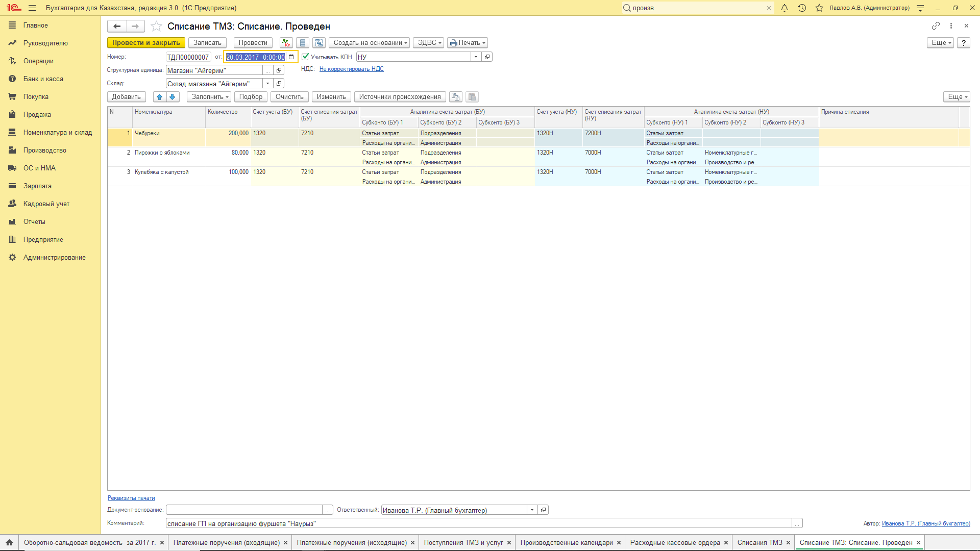Add document to favorites star
Image resolution: width=980 pixels, height=551 pixels.
[x=156, y=27]
